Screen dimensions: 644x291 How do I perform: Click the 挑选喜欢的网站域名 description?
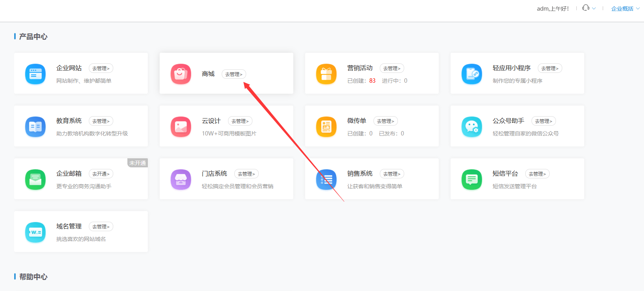click(81, 239)
